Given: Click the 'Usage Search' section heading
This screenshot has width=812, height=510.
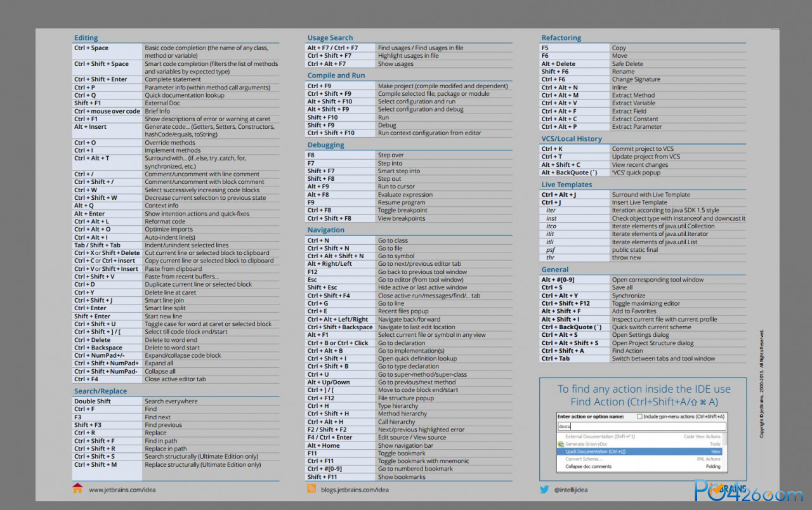Looking at the screenshot, I should pos(330,38).
